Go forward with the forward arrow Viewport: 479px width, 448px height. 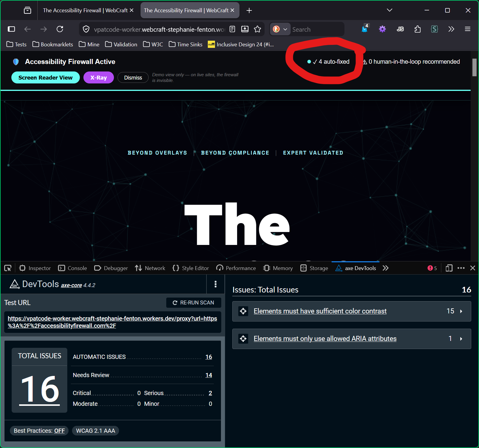tap(44, 29)
